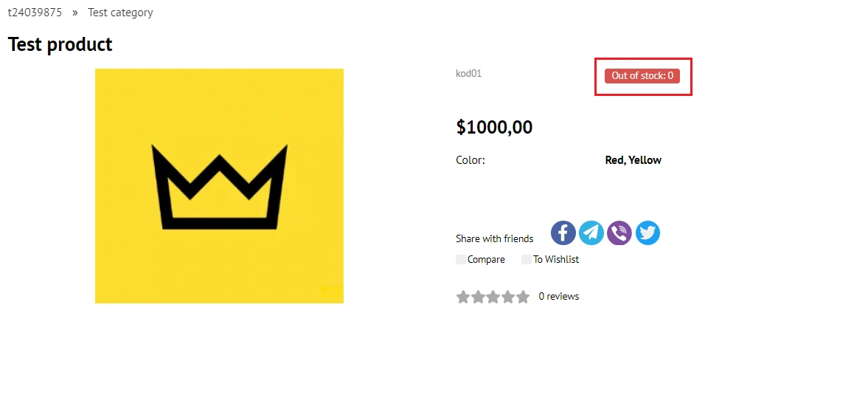Select the kod01 product code
Image resolution: width=868 pixels, height=406 pixels.
[x=468, y=73]
